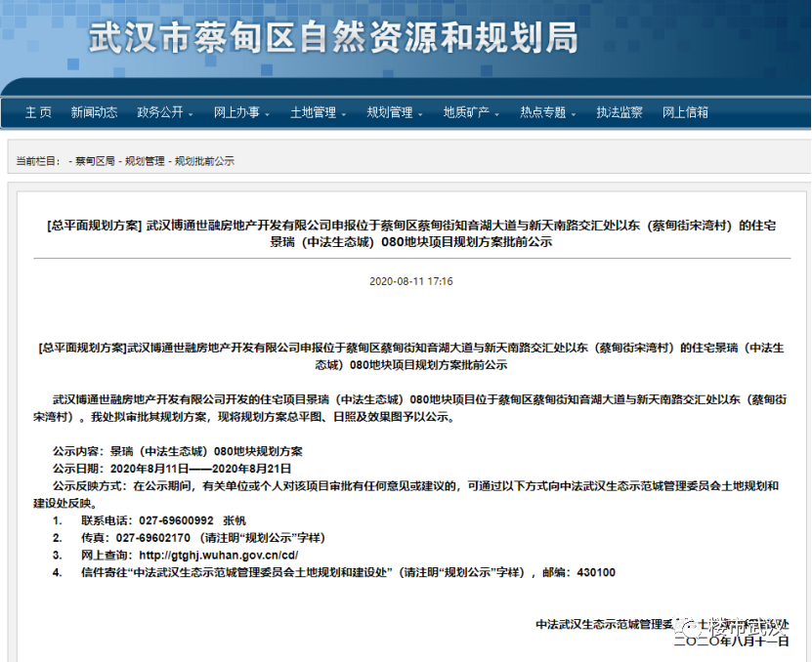Viewport: 812px width, 662px height.
Task: Expand the 土地管理 dropdown arrow
Action: (x=344, y=114)
